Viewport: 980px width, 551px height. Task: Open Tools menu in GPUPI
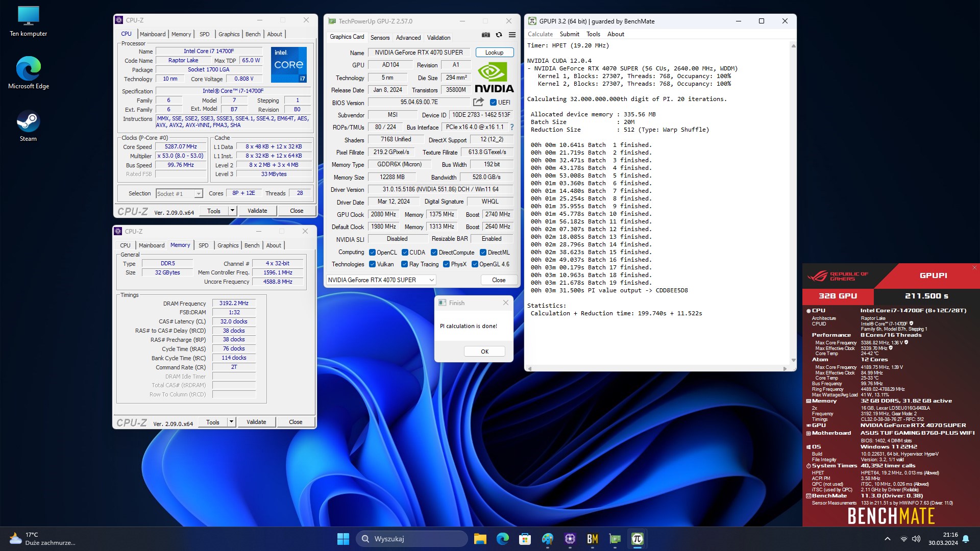593,34
